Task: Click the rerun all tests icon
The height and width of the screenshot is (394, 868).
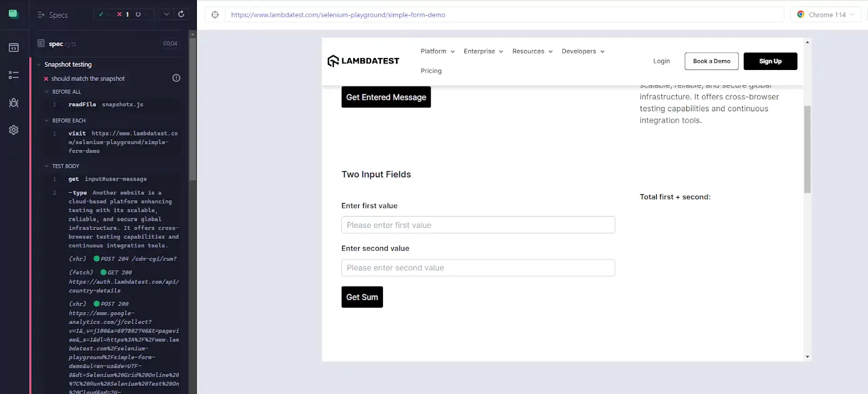Action: 181,14
